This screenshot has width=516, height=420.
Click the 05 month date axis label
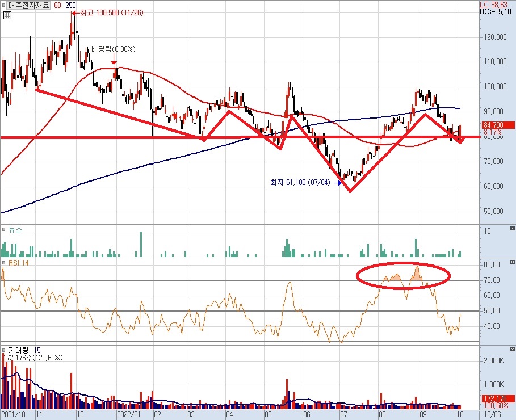(268, 414)
